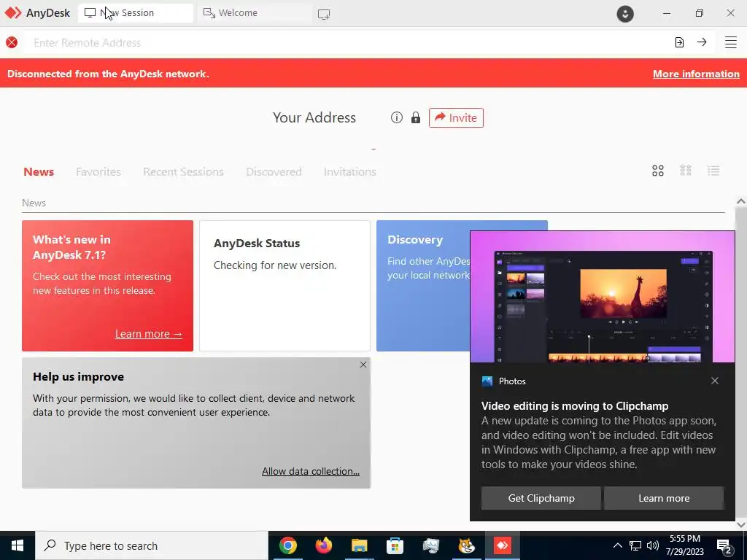Open the download status circle icon

pos(625,14)
